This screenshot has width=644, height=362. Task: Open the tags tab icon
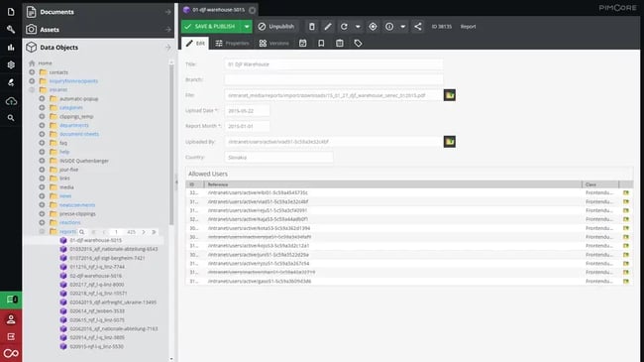(x=358, y=44)
